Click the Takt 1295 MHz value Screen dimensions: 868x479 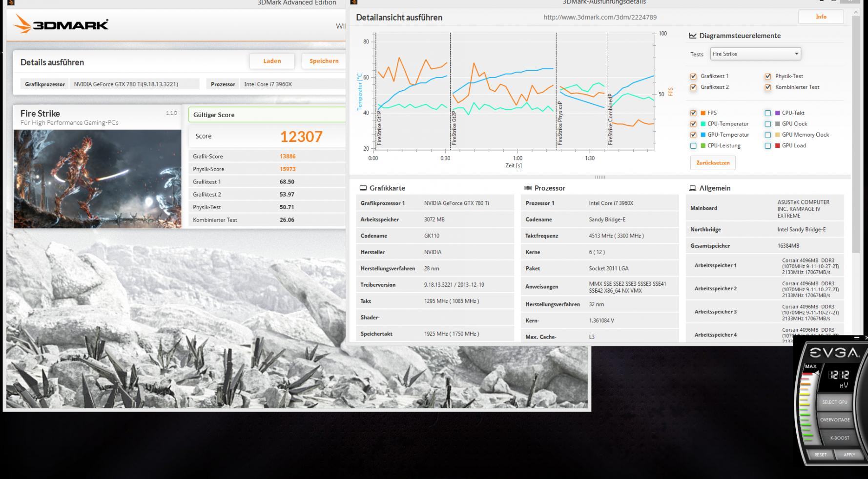point(452,301)
